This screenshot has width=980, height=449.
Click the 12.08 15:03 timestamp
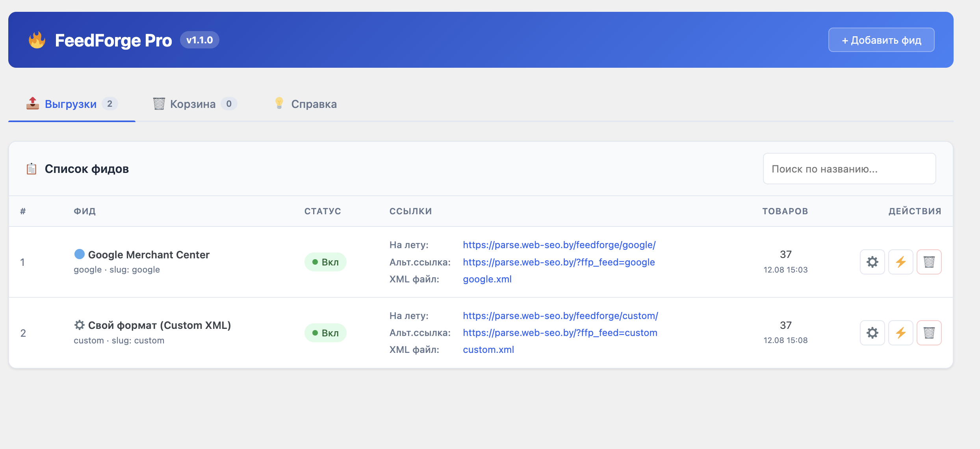(x=785, y=270)
